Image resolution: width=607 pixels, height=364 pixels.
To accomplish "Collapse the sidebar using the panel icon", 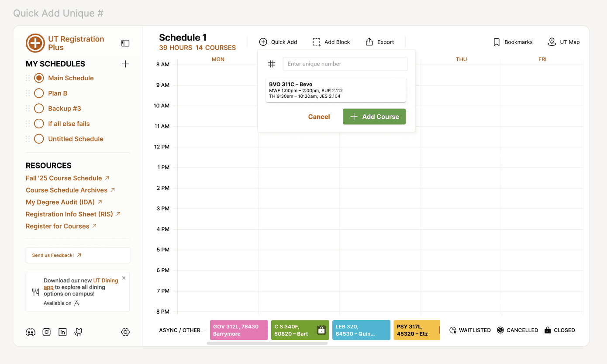I will point(125,43).
